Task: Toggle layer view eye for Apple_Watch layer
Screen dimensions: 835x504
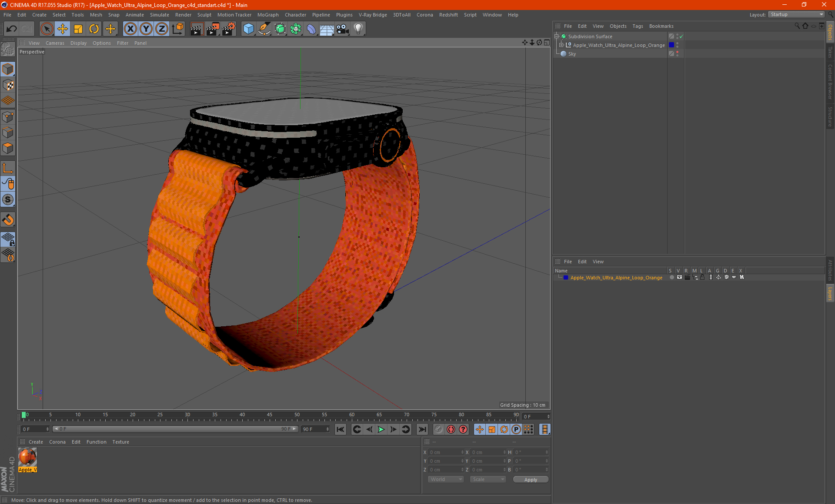Action: (679, 277)
